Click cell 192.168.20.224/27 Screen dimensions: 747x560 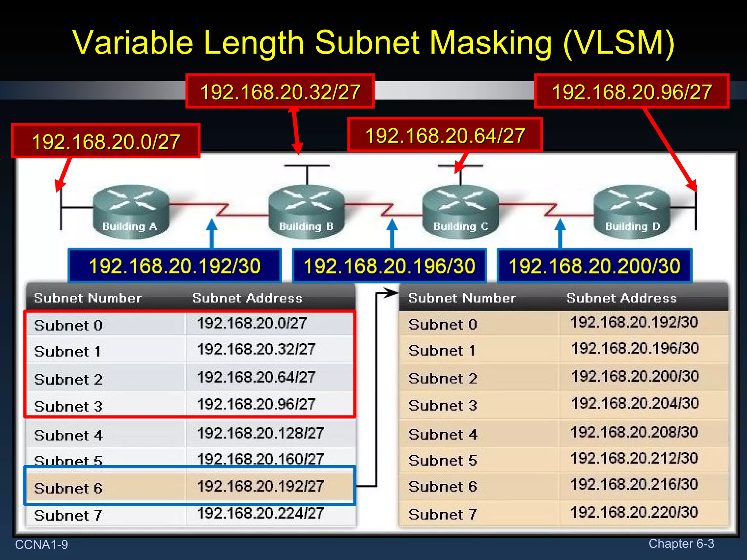click(260, 513)
